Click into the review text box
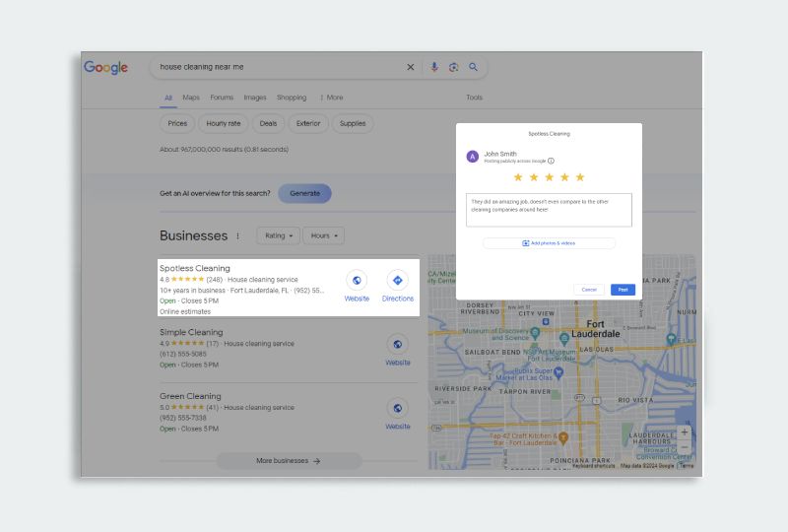788x532 pixels. 549,210
